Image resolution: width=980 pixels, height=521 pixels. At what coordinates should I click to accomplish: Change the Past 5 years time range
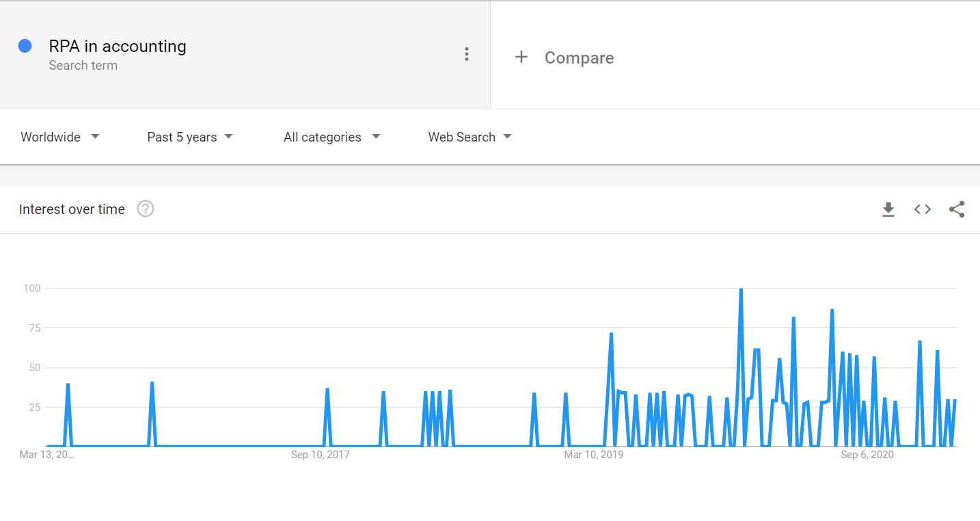[x=190, y=137]
